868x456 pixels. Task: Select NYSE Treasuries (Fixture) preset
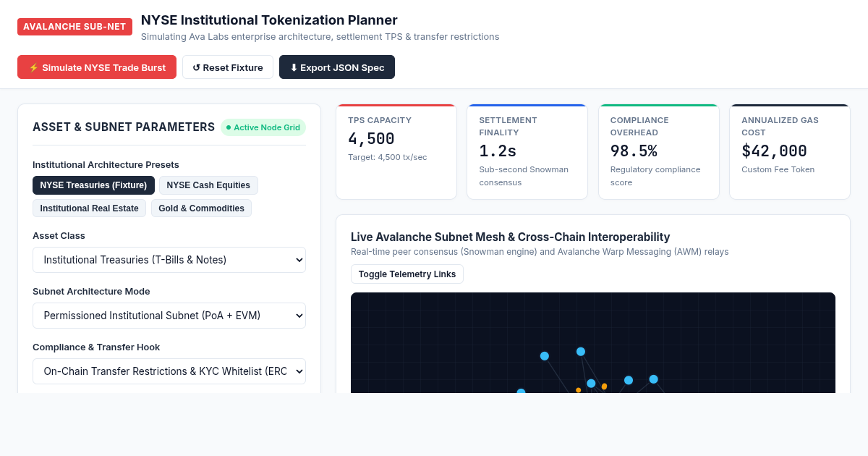coord(93,185)
